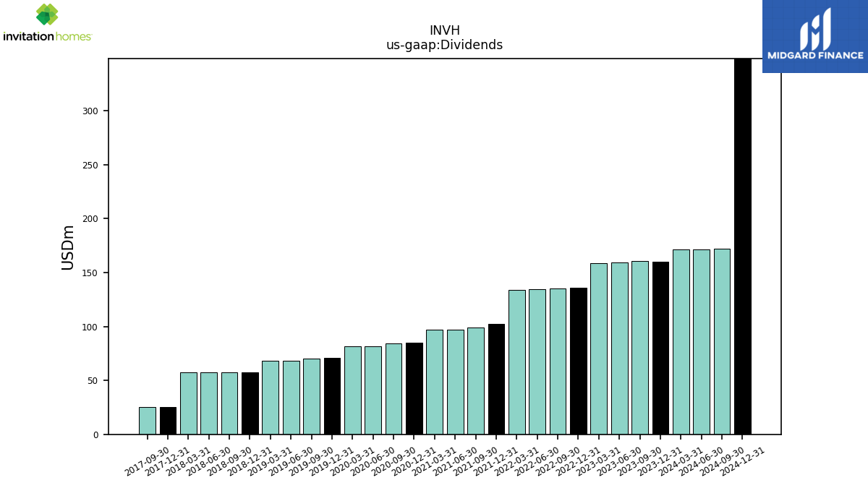Select the black bar for 2021-12-31

point(496,380)
